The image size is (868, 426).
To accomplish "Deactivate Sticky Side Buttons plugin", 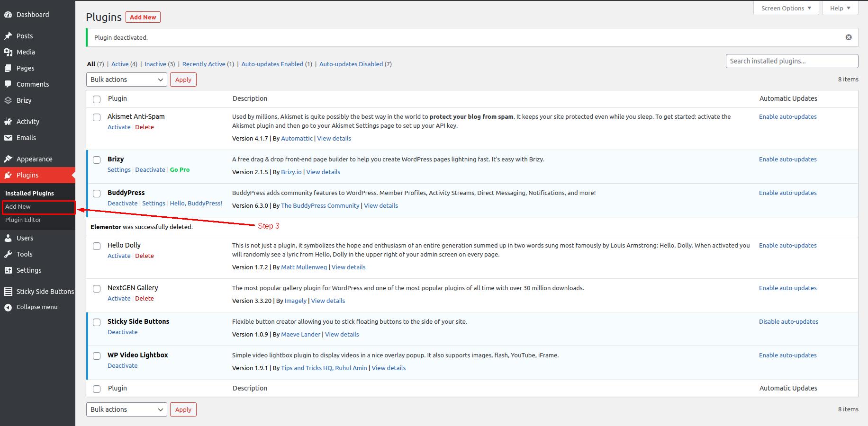I will (x=123, y=332).
